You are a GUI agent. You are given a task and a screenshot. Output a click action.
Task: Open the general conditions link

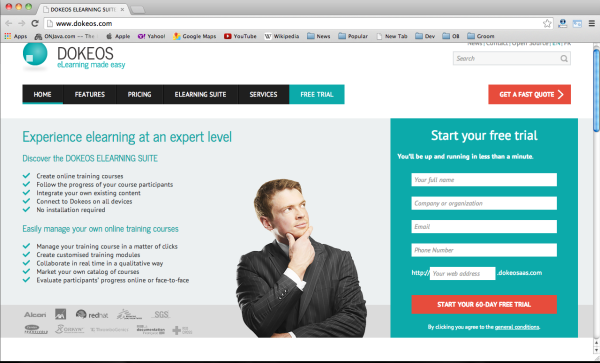(517, 327)
